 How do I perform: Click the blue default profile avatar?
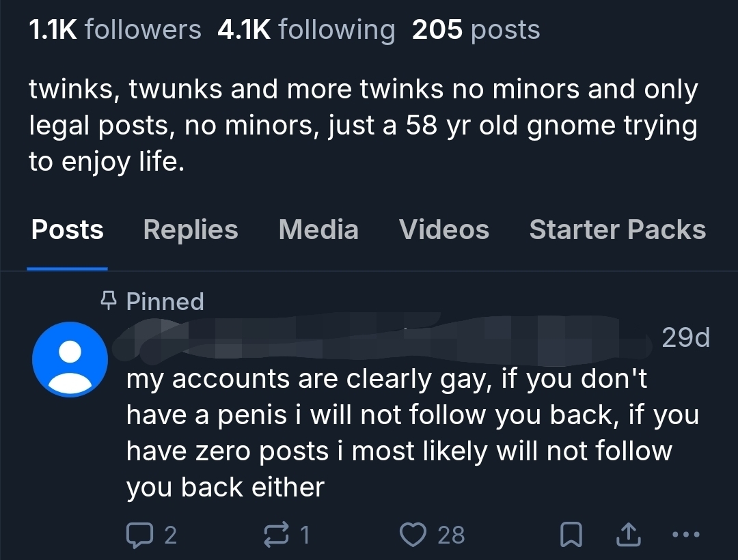(70, 359)
